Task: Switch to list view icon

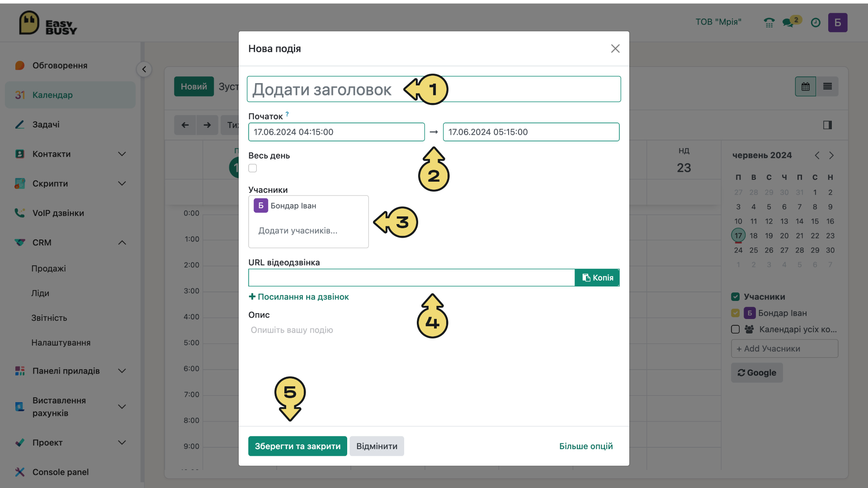Action: pyautogui.click(x=827, y=86)
